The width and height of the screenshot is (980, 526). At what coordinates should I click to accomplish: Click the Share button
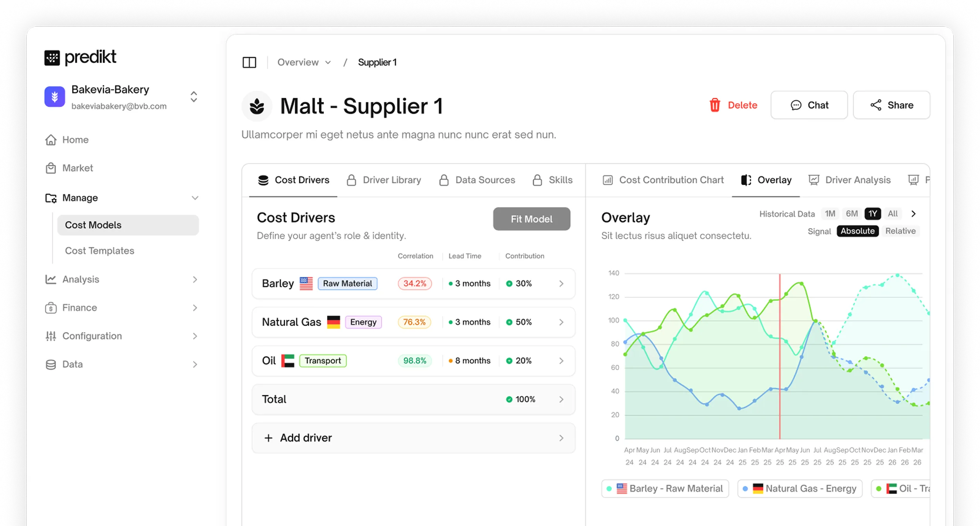[891, 105]
